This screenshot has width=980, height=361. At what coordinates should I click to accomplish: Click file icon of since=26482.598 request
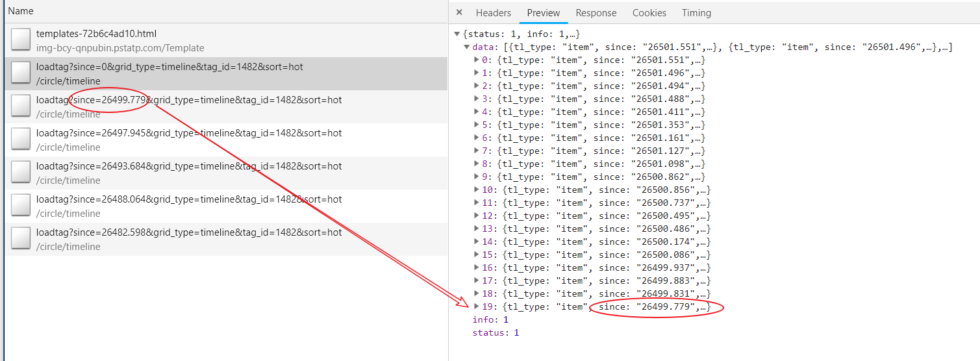pos(21,239)
